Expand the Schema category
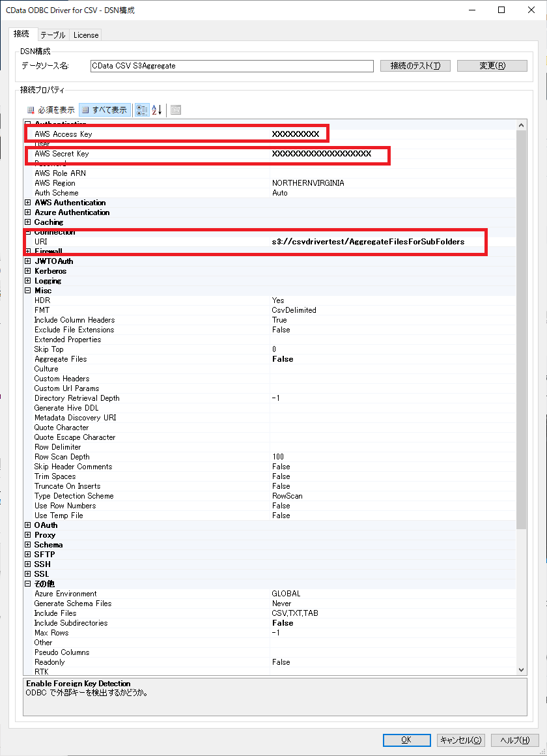Viewport: 547px width, 756px height. coord(28,545)
